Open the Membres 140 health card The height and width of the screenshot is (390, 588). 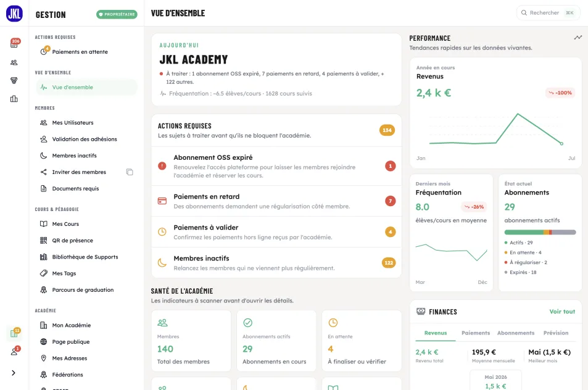click(191, 341)
